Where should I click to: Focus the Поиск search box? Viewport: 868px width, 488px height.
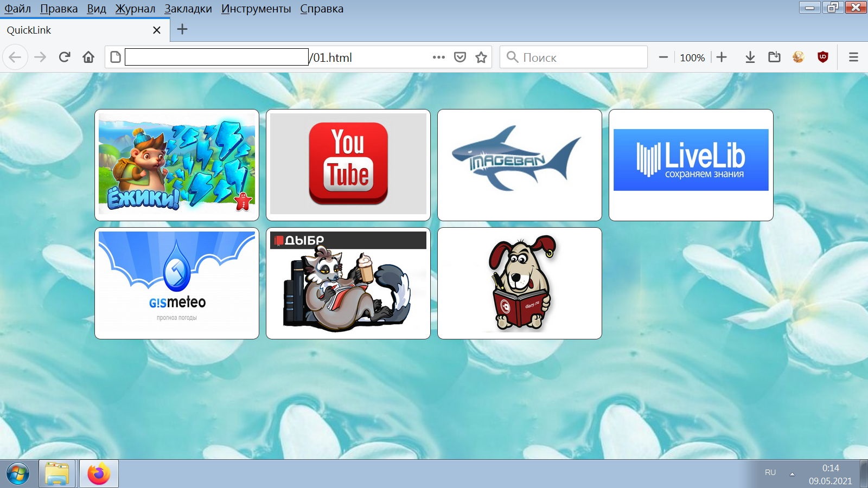tap(573, 57)
